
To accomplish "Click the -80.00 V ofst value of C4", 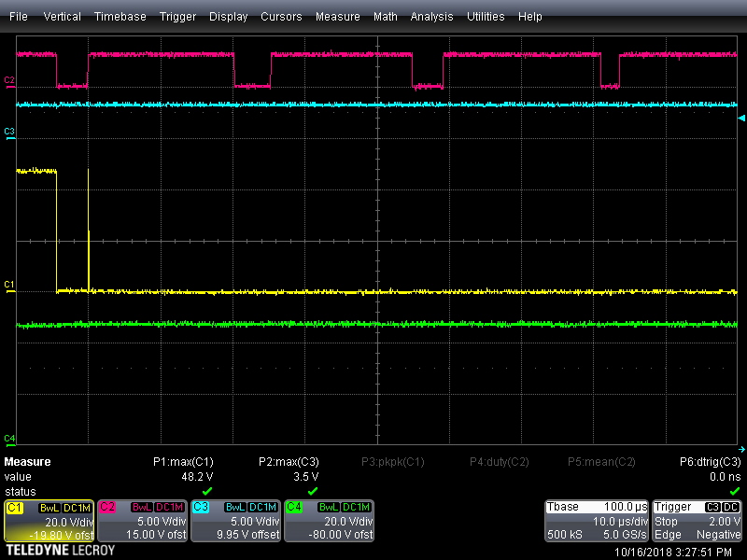I will pyautogui.click(x=341, y=535).
